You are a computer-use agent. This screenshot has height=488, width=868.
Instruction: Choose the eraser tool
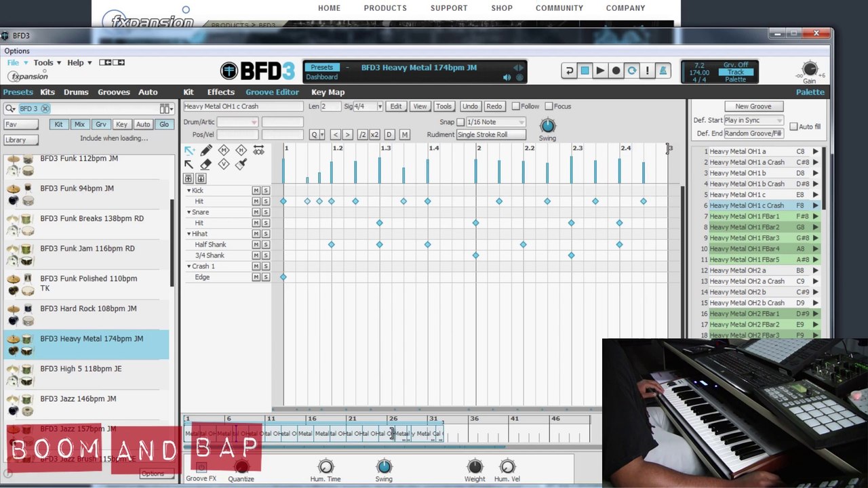pyautogui.click(x=206, y=165)
